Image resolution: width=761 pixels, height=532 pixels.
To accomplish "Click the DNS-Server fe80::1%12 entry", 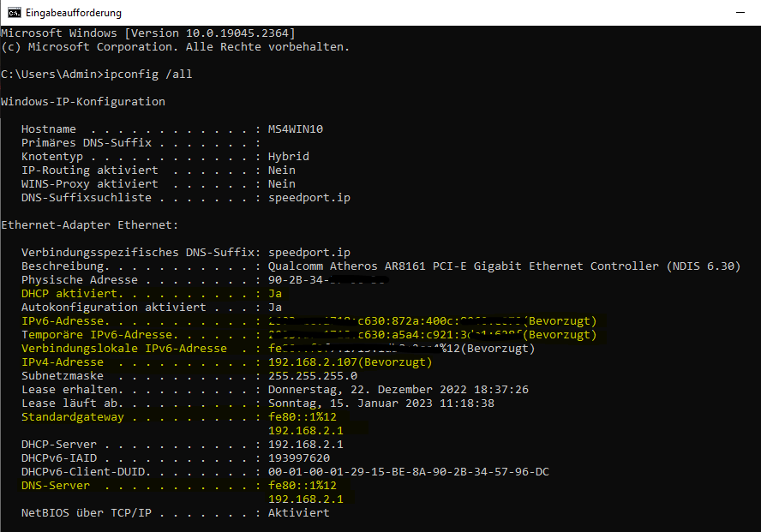I will (303, 486).
